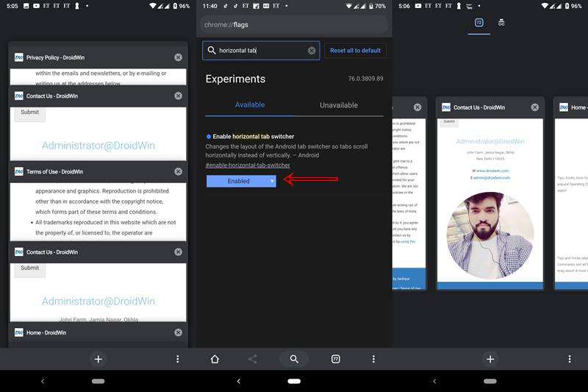Open the Home tab card at right edge
588x392 pixels.
[571, 193]
